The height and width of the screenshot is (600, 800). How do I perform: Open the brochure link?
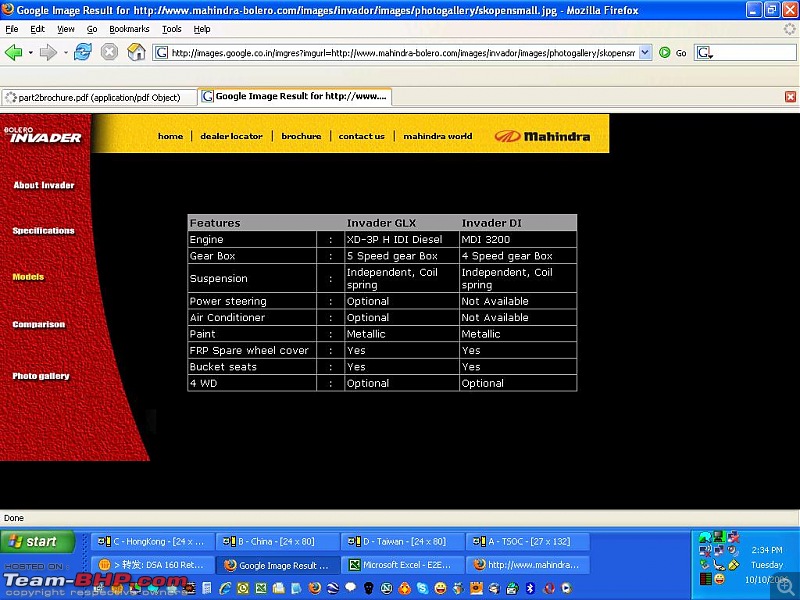pyautogui.click(x=301, y=136)
